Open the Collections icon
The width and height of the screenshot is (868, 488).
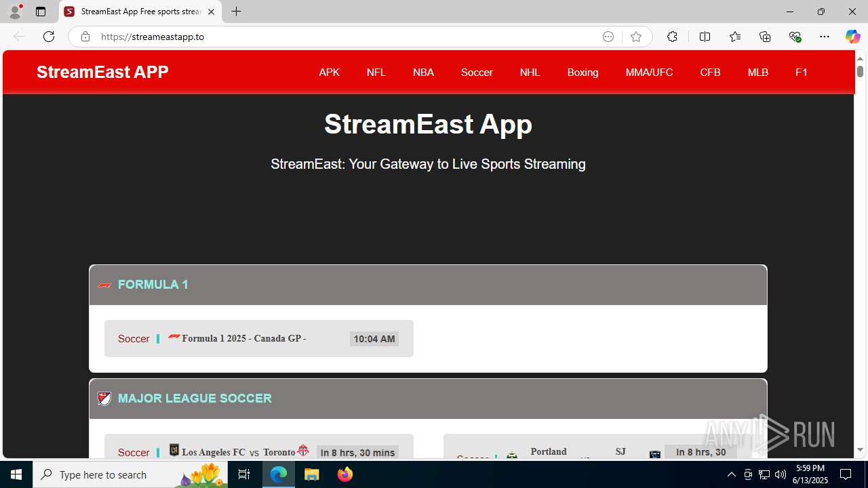point(765,37)
